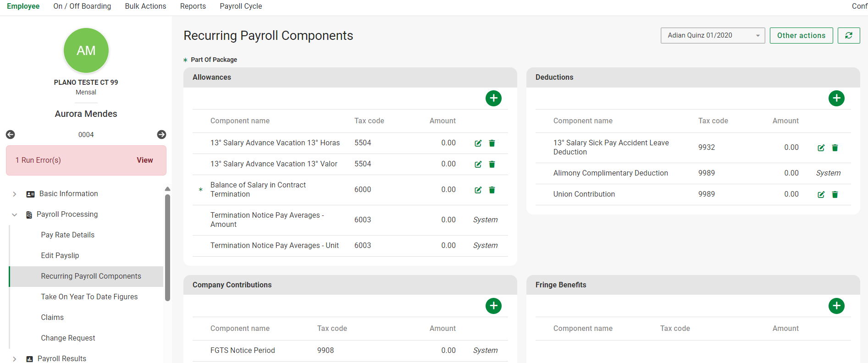Collapse the Payroll Processing section
This screenshot has width=868, height=363.
point(15,215)
